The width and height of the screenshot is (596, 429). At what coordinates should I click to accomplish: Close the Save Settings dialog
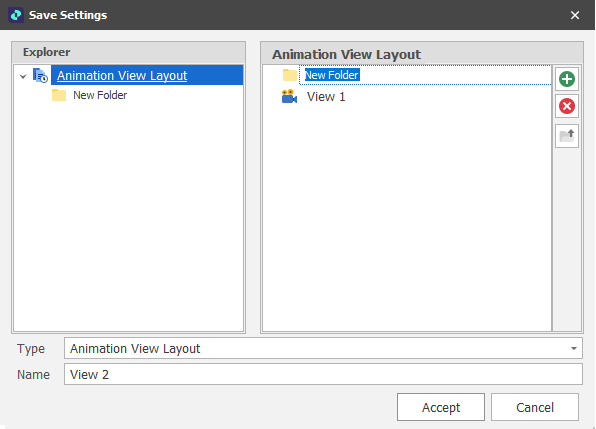575,15
